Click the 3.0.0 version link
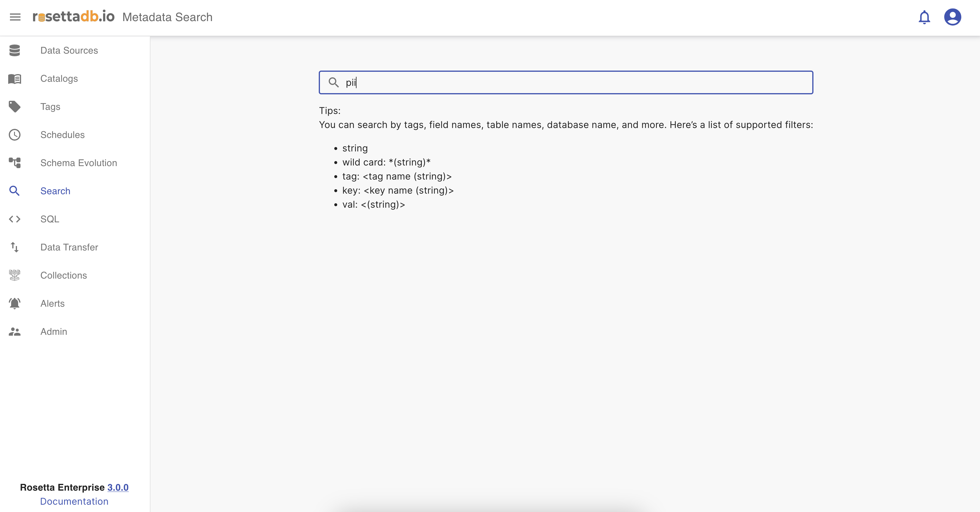This screenshot has width=980, height=512. point(118,487)
